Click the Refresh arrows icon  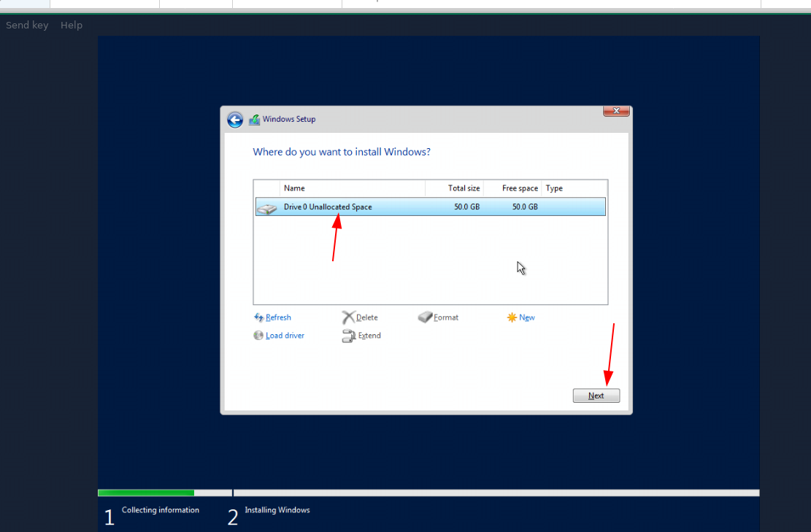[x=258, y=317]
